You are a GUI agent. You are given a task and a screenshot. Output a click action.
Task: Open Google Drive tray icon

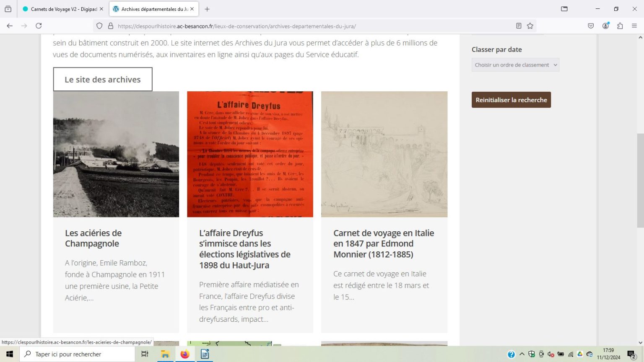(x=580, y=354)
